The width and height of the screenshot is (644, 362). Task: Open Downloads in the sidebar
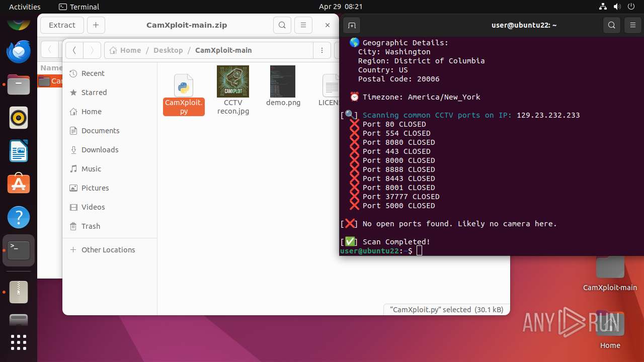click(110, 150)
